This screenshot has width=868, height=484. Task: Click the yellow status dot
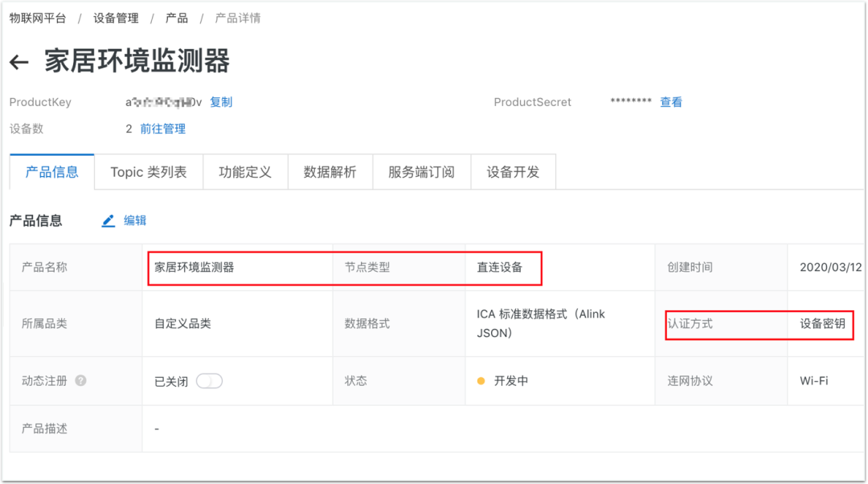(481, 381)
